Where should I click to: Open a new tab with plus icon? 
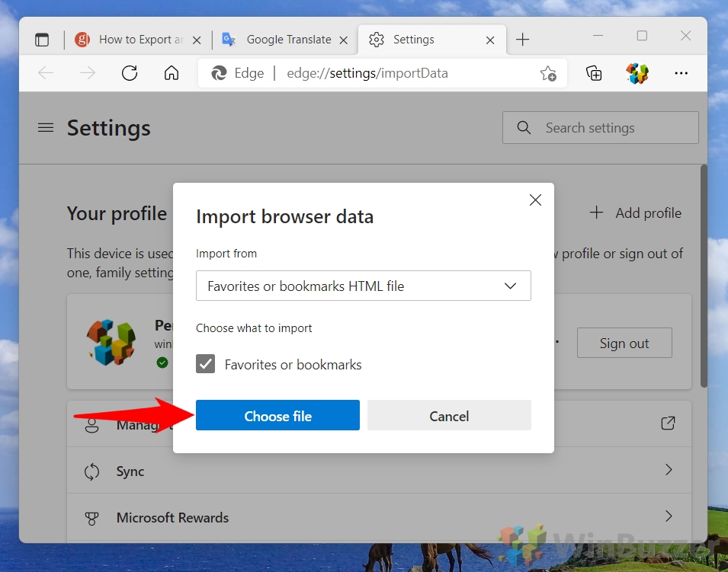(x=522, y=40)
